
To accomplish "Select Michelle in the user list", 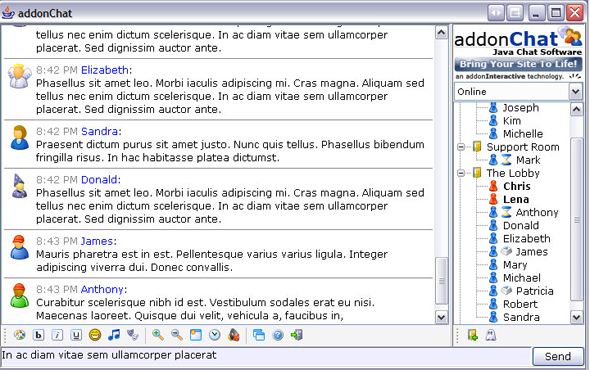I will [523, 134].
